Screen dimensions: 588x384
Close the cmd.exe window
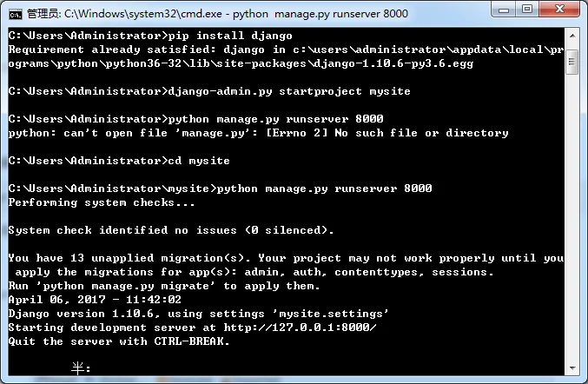pos(559,9)
